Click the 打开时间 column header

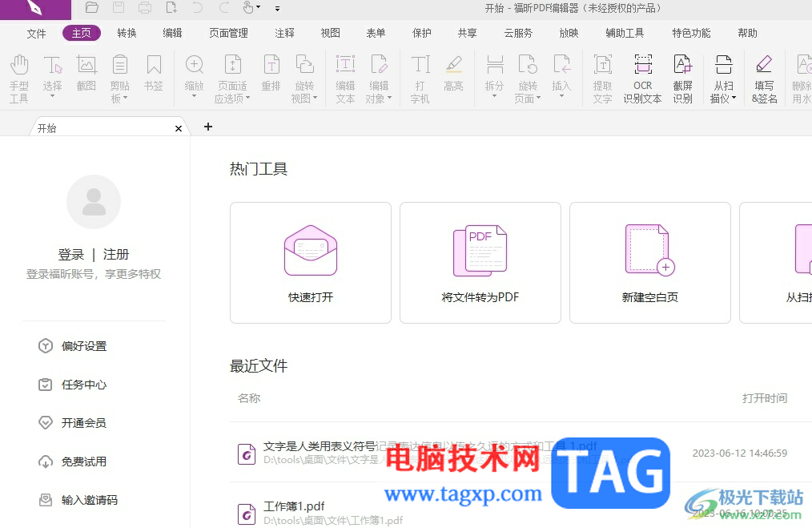point(765,398)
